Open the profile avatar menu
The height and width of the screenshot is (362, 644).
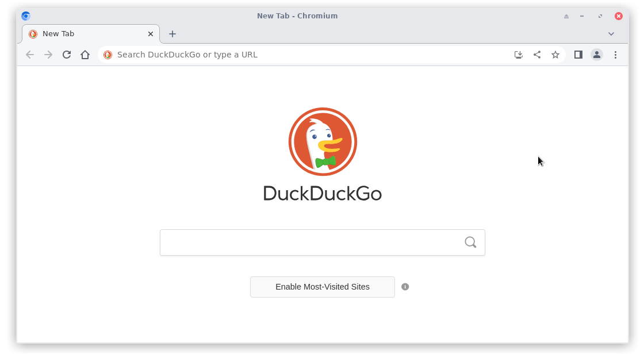597,55
